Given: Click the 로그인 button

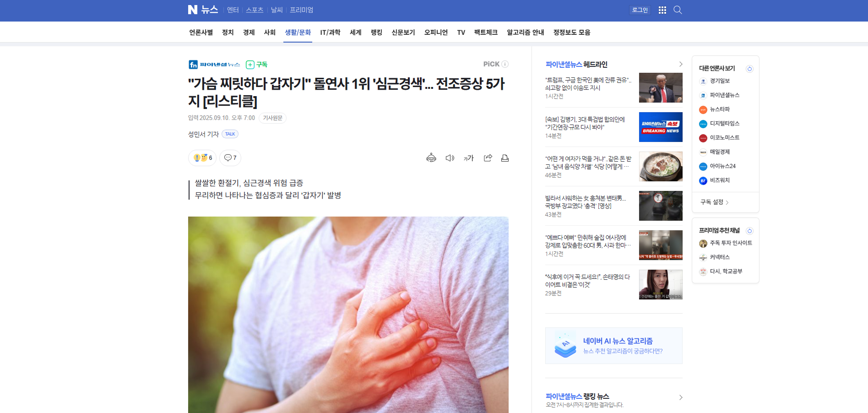Looking at the screenshot, I should [x=640, y=10].
